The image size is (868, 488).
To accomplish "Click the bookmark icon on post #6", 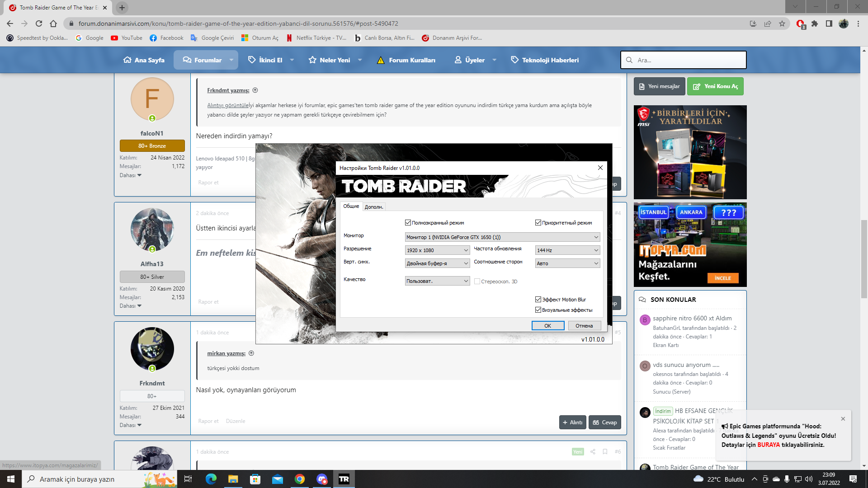I will click(x=605, y=451).
